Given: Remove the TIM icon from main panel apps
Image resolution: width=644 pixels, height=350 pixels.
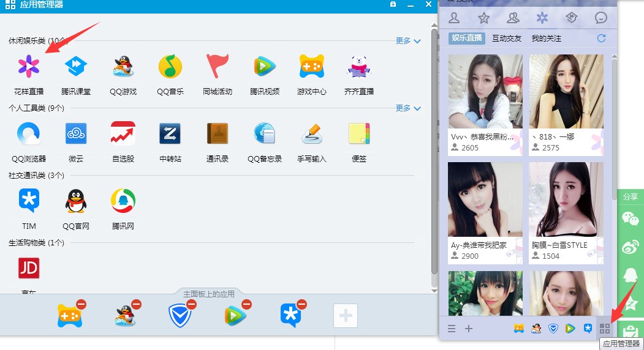Looking at the screenshot, I should coord(302,305).
